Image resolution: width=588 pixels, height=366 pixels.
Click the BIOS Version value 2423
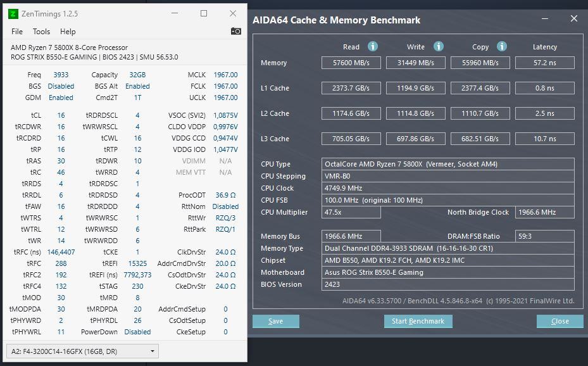pos(447,284)
